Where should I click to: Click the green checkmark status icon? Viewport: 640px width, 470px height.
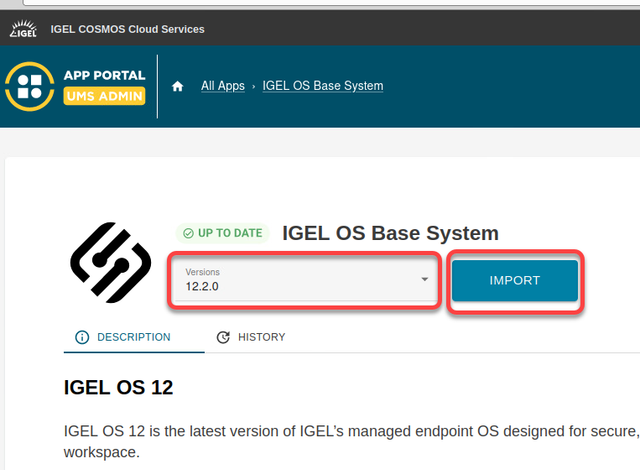click(x=188, y=233)
